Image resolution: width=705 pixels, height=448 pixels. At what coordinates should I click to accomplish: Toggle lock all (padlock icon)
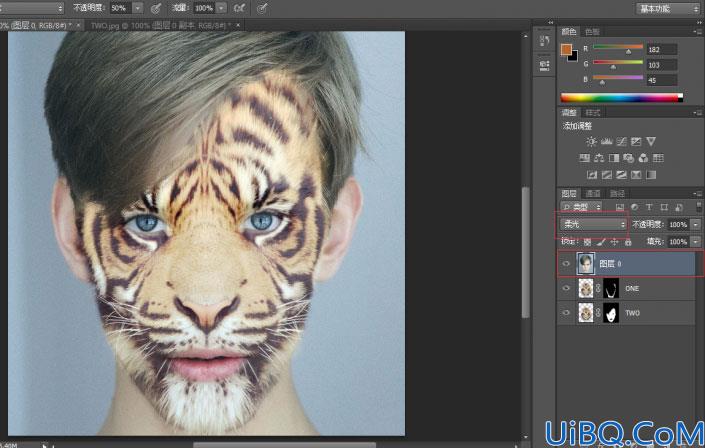tap(628, 242)
